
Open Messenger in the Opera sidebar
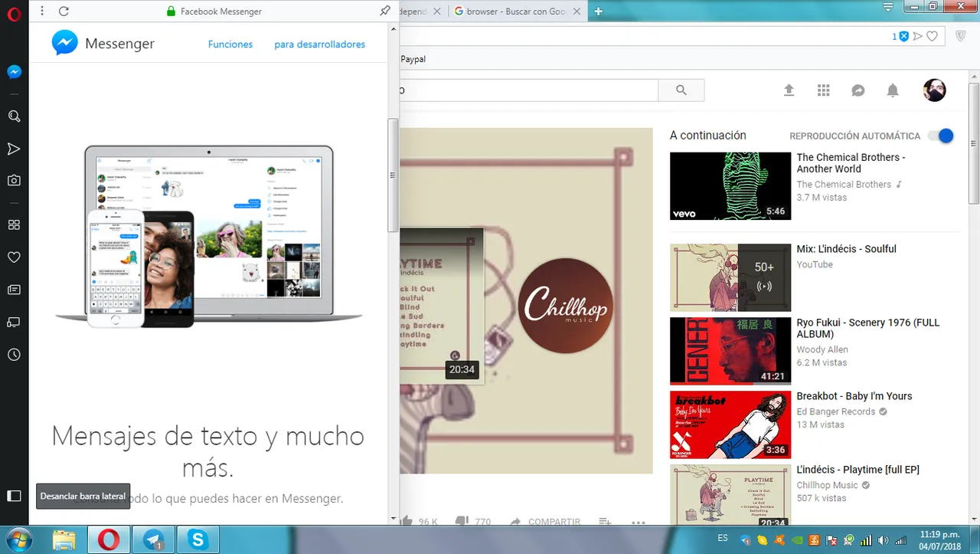pos(14,72)
